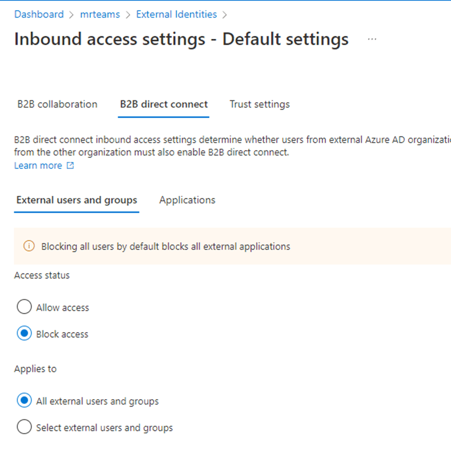The height and width of the screenshot is (476, 451).
Task: Select the External users and groups sub-tab
Action: click(77, 200)
